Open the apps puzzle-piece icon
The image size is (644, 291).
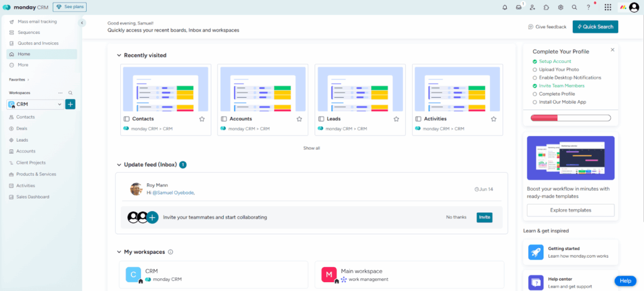click(x=547, y=8)
